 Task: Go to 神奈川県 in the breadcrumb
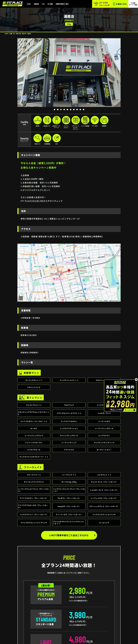(18, 33)
